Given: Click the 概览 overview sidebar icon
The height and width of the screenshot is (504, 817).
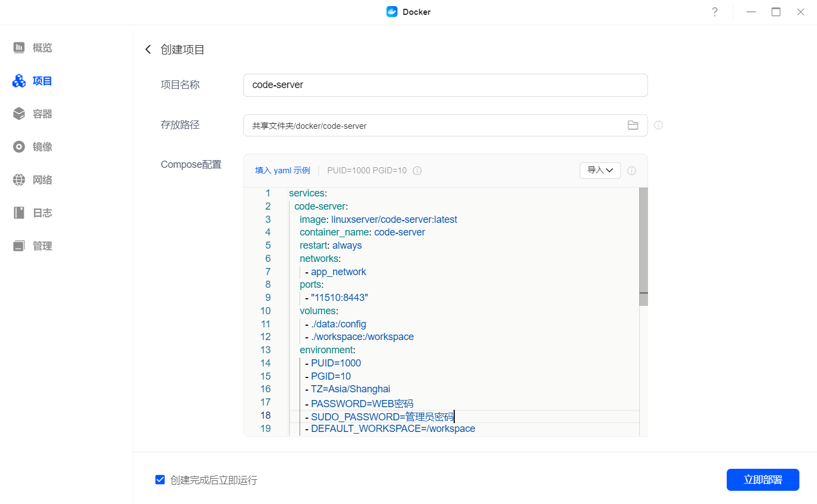Looking at the screenshot, I should (19, 48).
